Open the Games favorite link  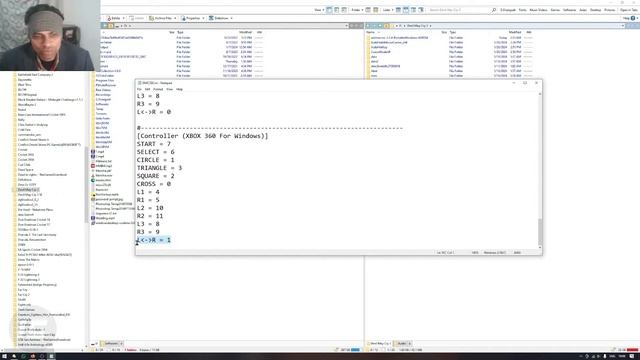(x=555, y=10)
